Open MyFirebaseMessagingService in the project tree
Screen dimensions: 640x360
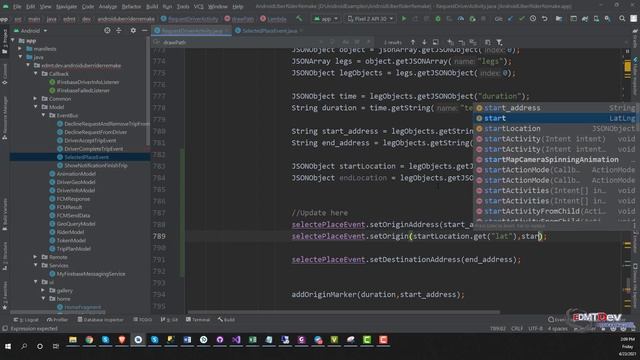point(91,274)
